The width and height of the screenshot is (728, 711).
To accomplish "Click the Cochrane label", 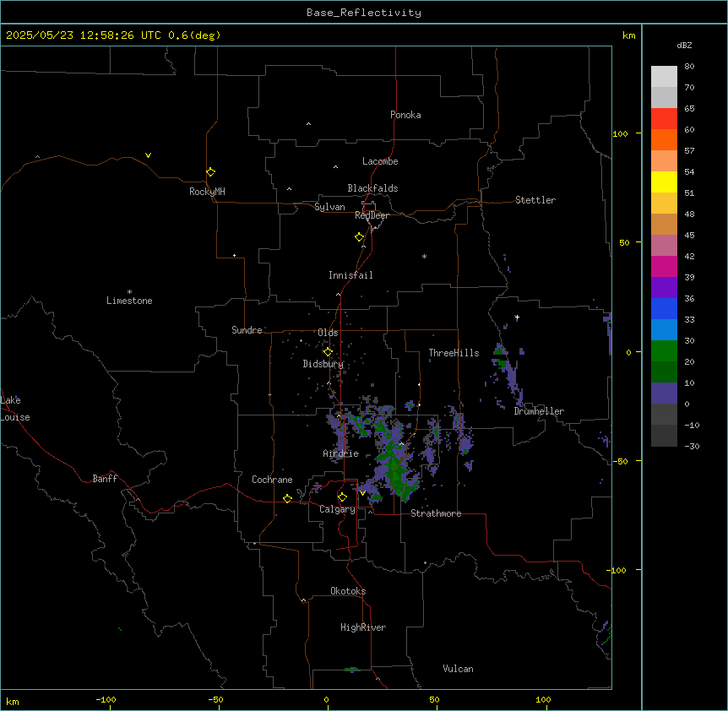I will (272, 480).
